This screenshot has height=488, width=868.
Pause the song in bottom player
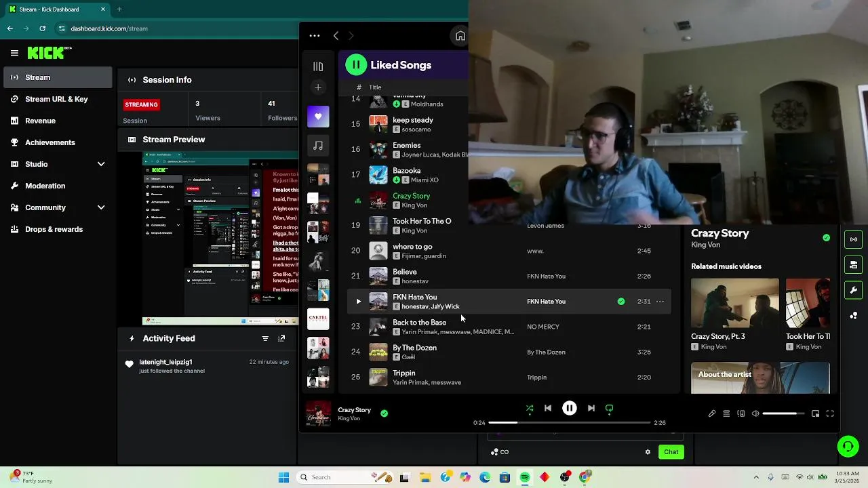point(570,408)
